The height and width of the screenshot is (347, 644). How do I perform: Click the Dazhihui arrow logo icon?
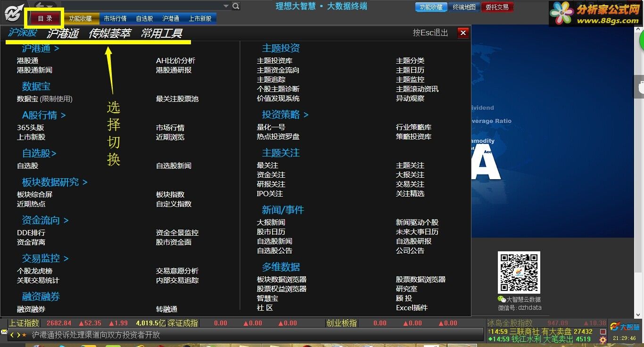click(14, 13)
